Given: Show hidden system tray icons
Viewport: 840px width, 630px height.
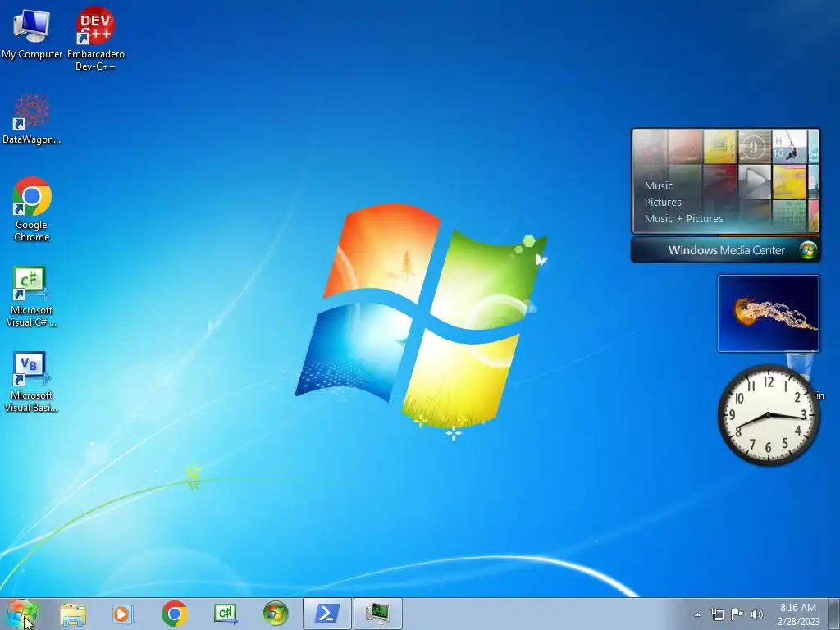Looking at the screenshot, I should [x=697, y=614].
